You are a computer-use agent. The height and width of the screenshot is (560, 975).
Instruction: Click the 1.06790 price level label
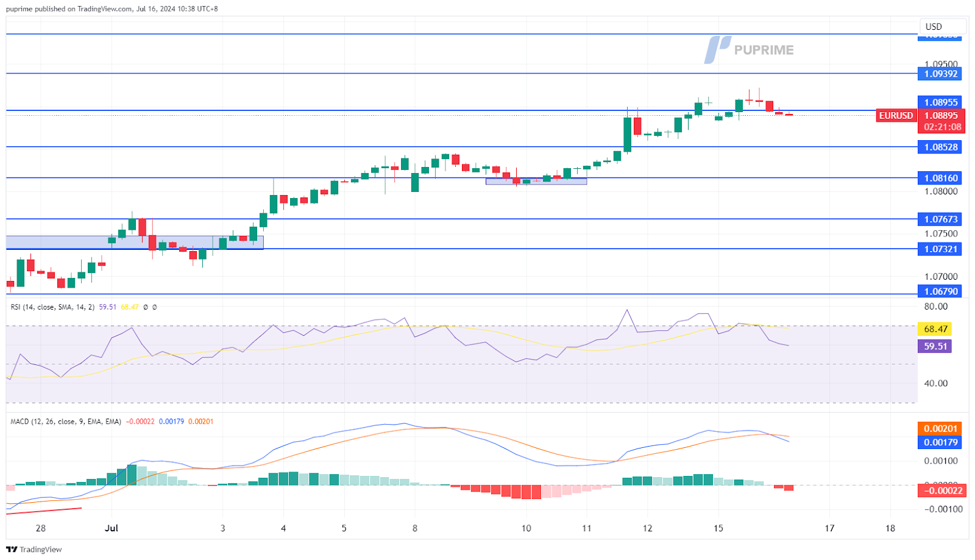[x=940, y=291]
